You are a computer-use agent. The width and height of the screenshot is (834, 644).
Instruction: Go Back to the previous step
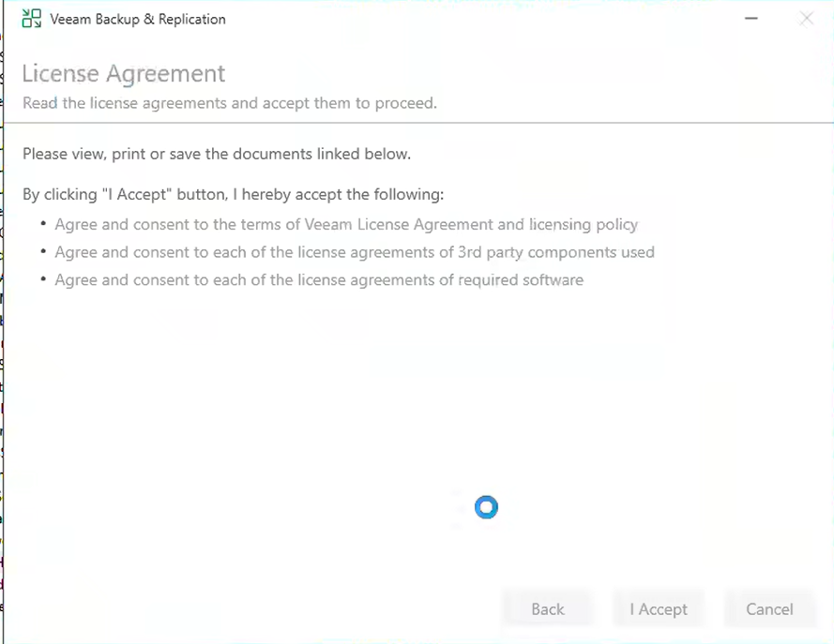click(548, 609)
